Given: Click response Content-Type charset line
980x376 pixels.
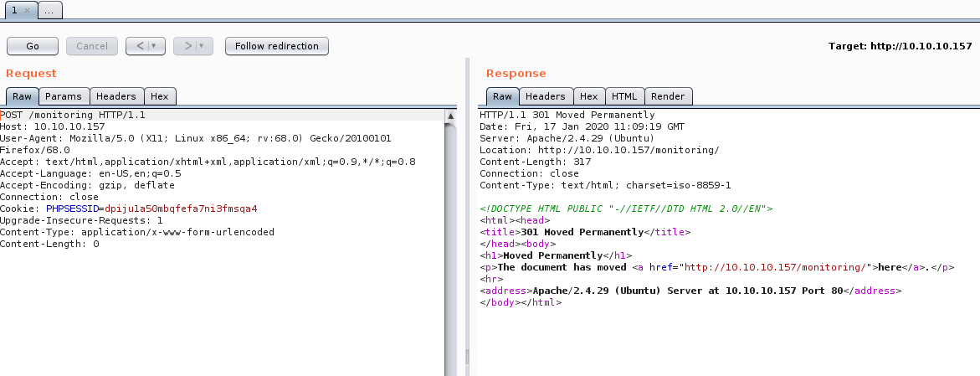Looking at the screenshot, I should click(x=605, y=185).
